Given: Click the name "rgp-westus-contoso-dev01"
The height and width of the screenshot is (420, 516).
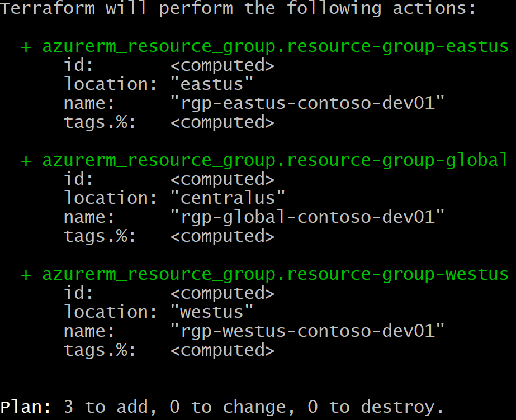Looking at the screenshot, I should 307,331.
